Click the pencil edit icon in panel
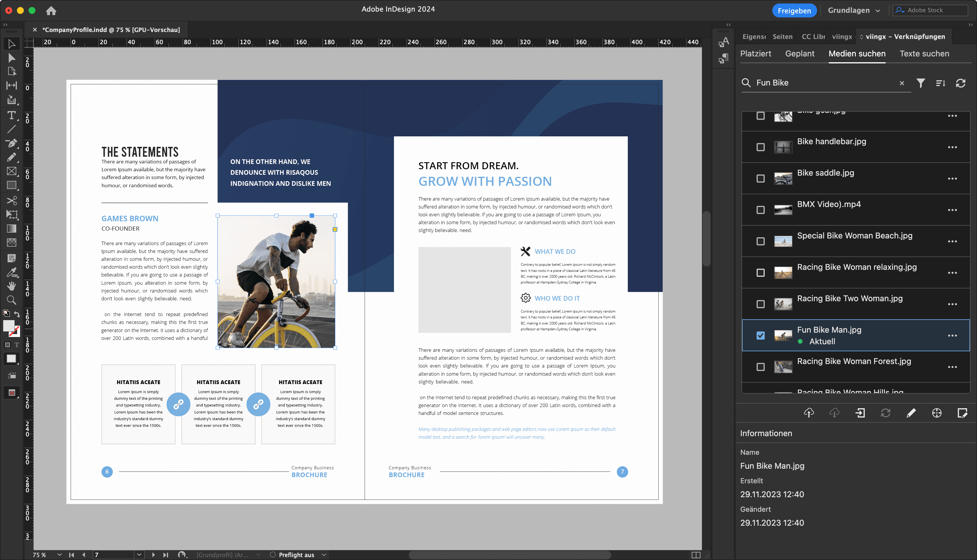 pos(911,413)
